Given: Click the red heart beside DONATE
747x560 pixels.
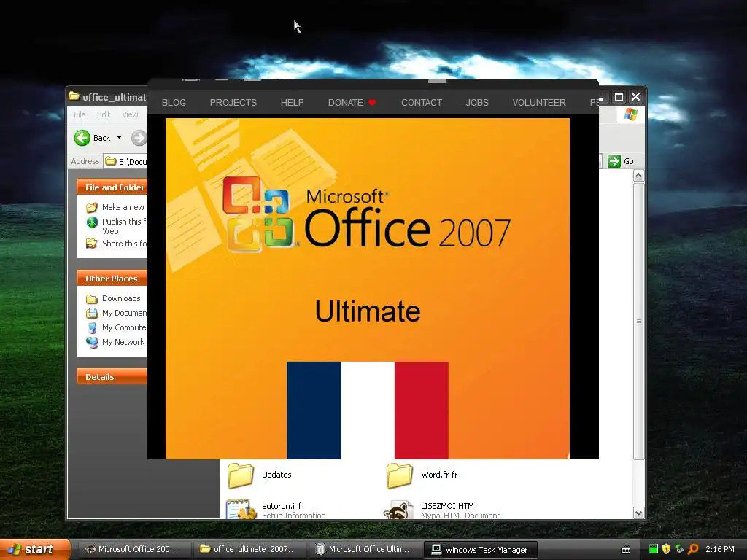Looking at the screenshot, I should [x=372, y=102].
